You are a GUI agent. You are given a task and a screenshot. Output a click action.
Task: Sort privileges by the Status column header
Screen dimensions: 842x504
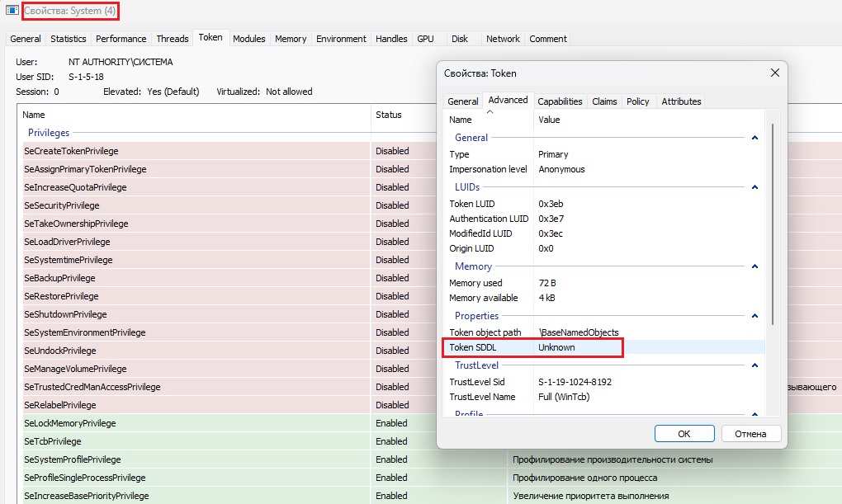389,115
